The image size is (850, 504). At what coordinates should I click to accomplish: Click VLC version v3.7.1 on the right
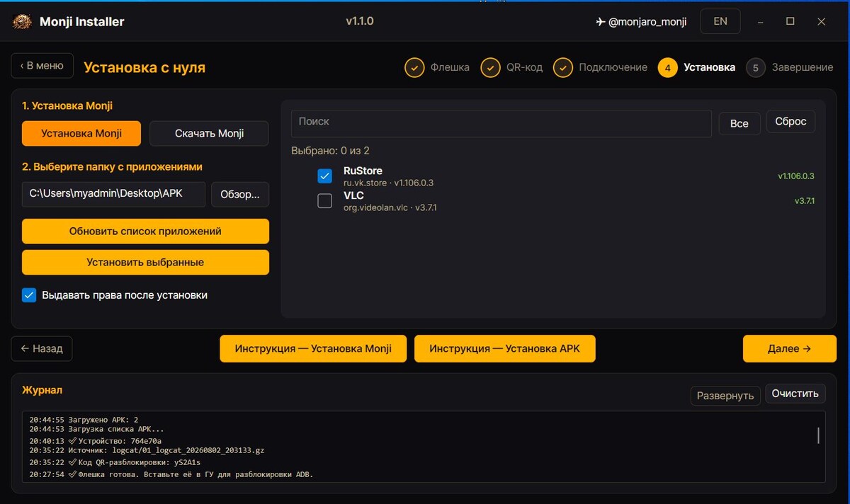805,201
